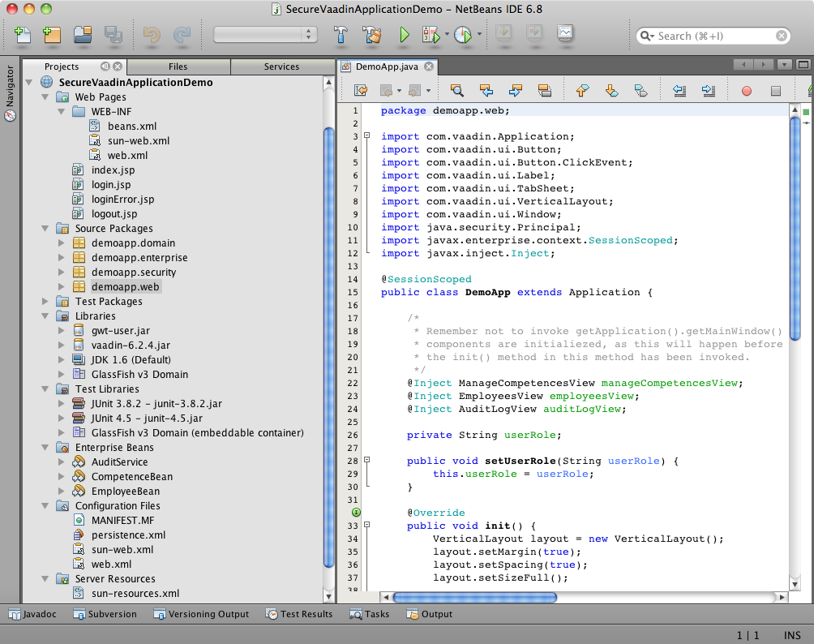Select the DemoApp.java editor tab
This screenshot has height=644, width=814.
[x=387, y=67]
